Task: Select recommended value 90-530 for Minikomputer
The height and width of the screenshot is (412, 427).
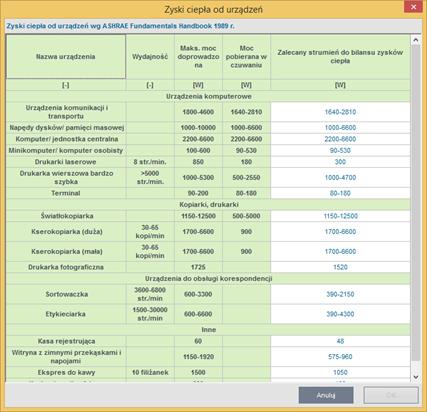Action: [340, 150]
